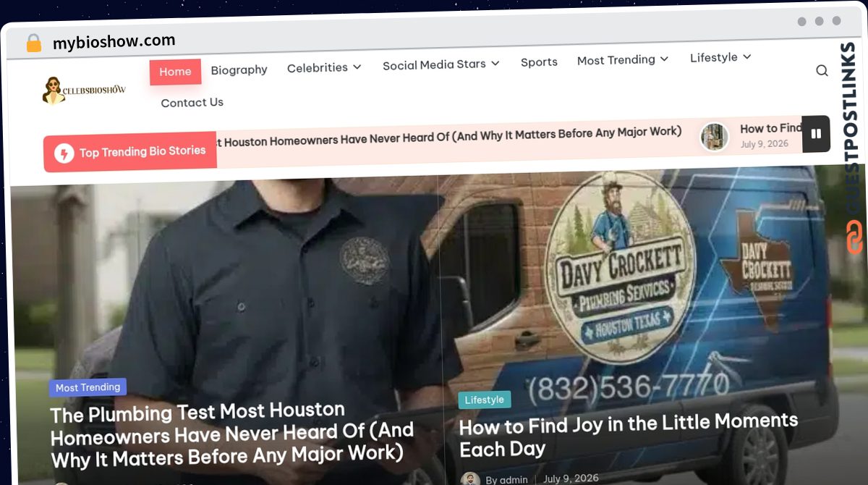Screen dimensions: 868x485
Task: Select the Lifestyle category badge on article
Action: (x=485, y=400)
